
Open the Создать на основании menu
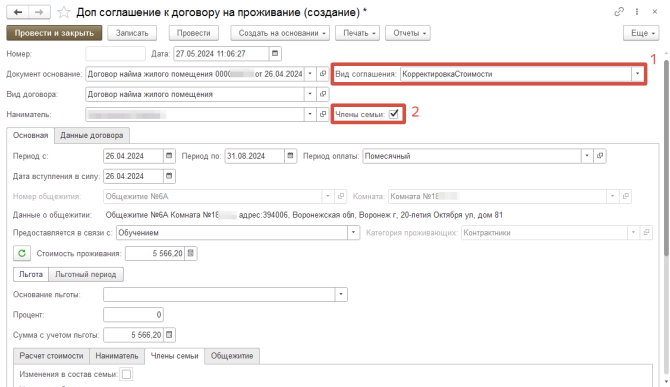[x=280, y=33]
